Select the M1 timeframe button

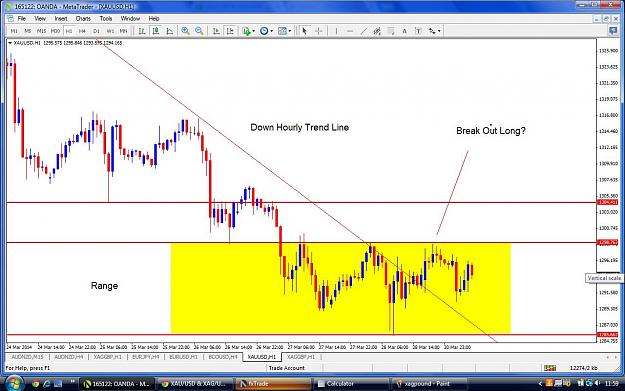tap(14, 31)
